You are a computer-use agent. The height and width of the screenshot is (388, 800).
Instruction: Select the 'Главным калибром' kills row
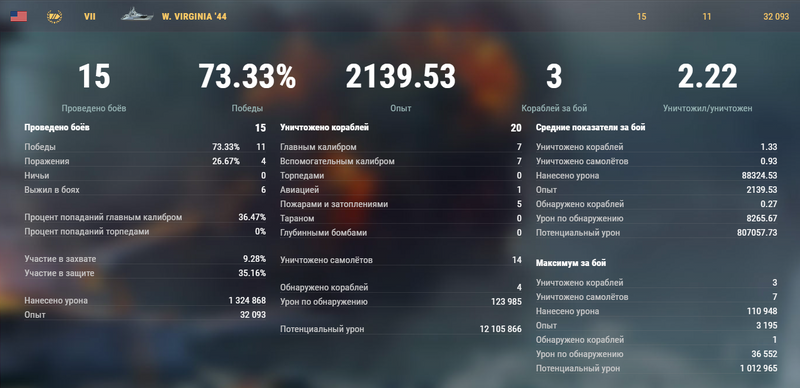tap(401, 147)
